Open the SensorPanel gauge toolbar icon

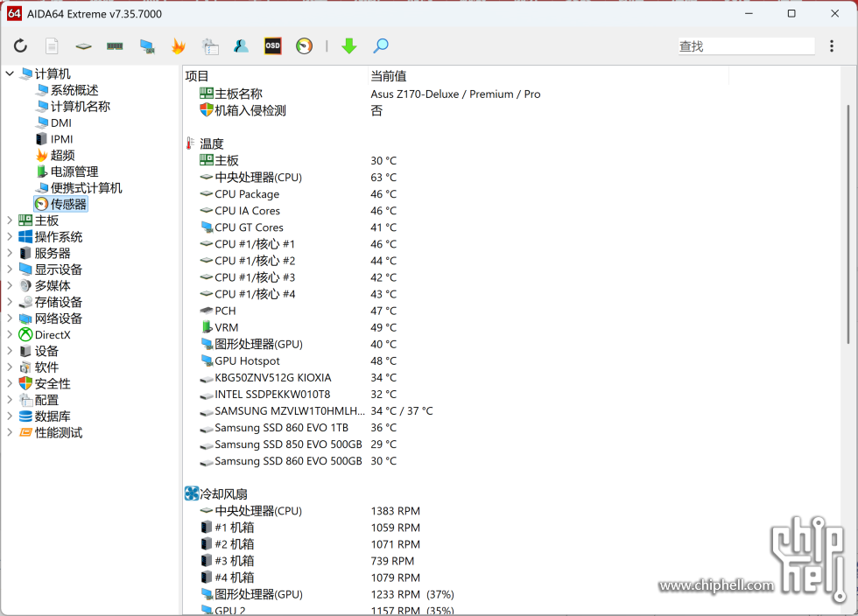(x=305, y=46)
